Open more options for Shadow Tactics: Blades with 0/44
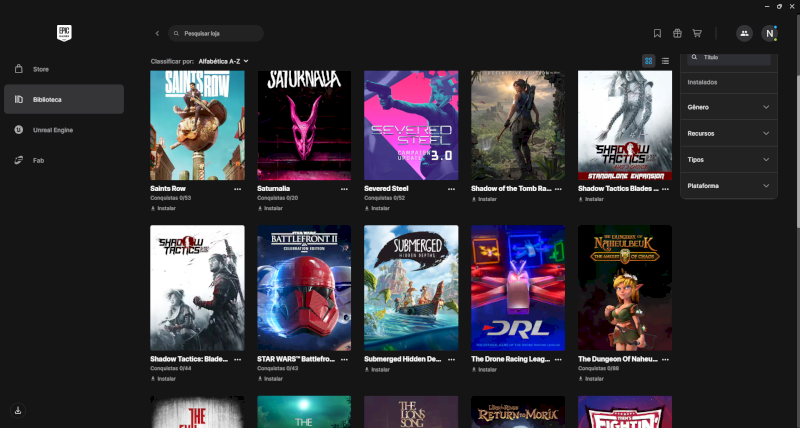Viewport: 800px width, 428px height. pyautogui.click(x=237, y=359)
